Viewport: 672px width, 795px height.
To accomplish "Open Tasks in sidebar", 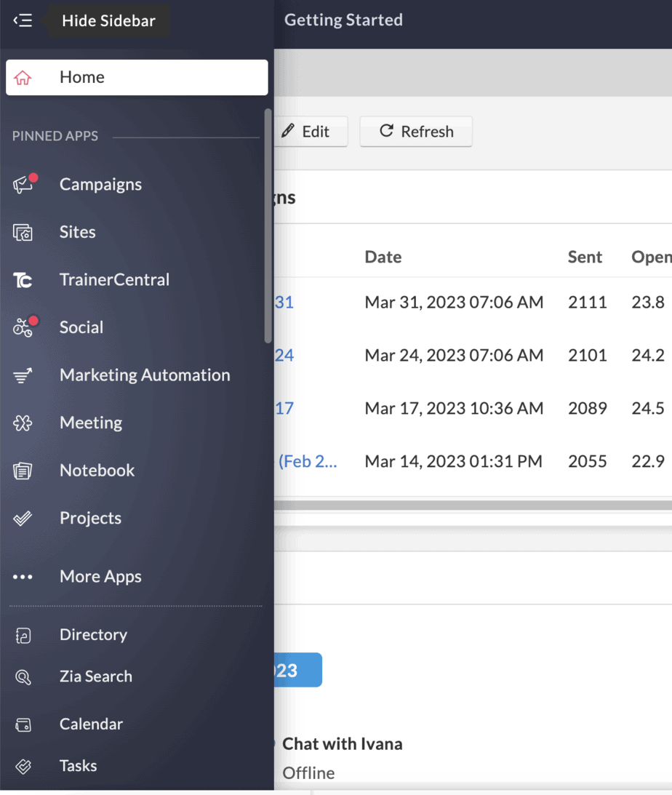I will click(x=78, y=766).
